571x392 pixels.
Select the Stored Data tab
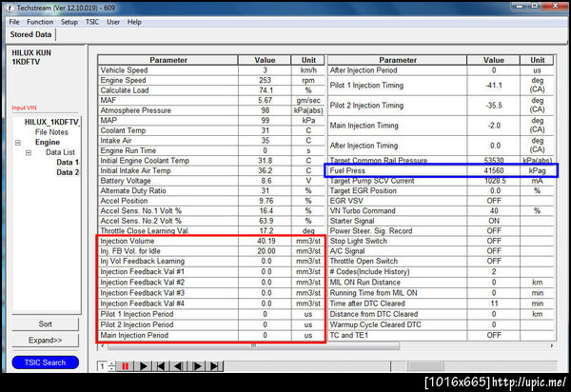click(x=30, y=34)
